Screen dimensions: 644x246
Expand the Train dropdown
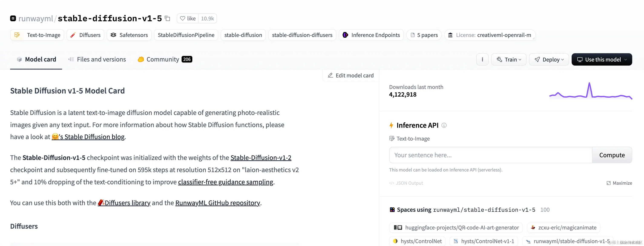(x=509, y=59)
